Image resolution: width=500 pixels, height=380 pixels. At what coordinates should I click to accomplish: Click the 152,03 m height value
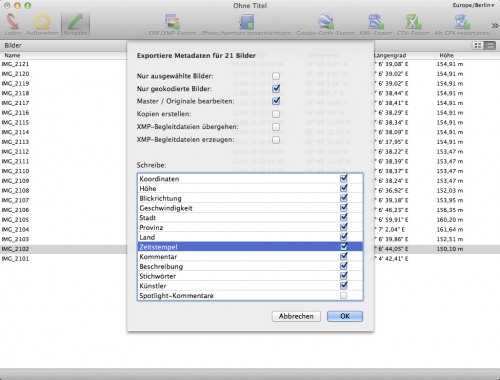[x=450, y=190]
